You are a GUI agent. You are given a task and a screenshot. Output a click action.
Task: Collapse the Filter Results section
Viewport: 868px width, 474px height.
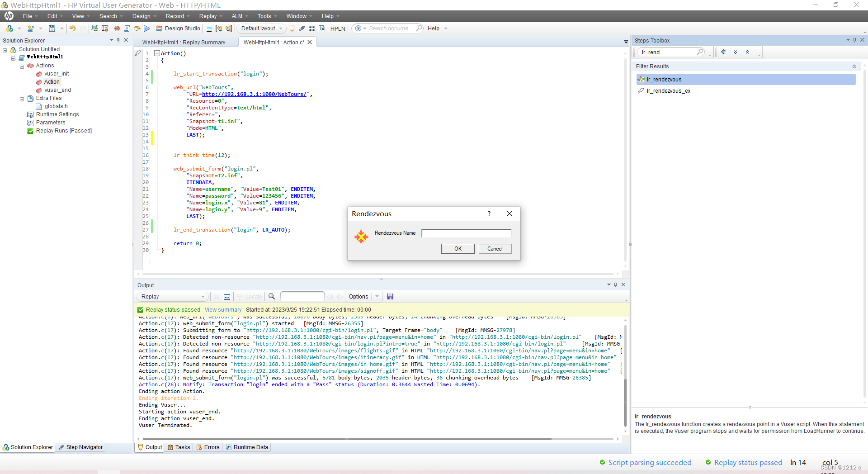coord(854,66)
